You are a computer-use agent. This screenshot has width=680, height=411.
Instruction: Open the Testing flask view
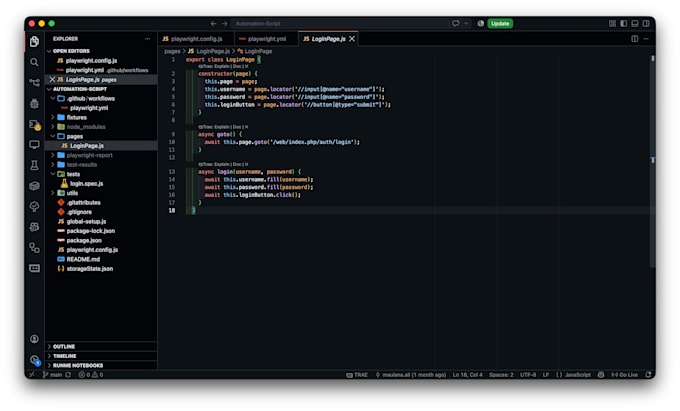click(x=34, y=165)
